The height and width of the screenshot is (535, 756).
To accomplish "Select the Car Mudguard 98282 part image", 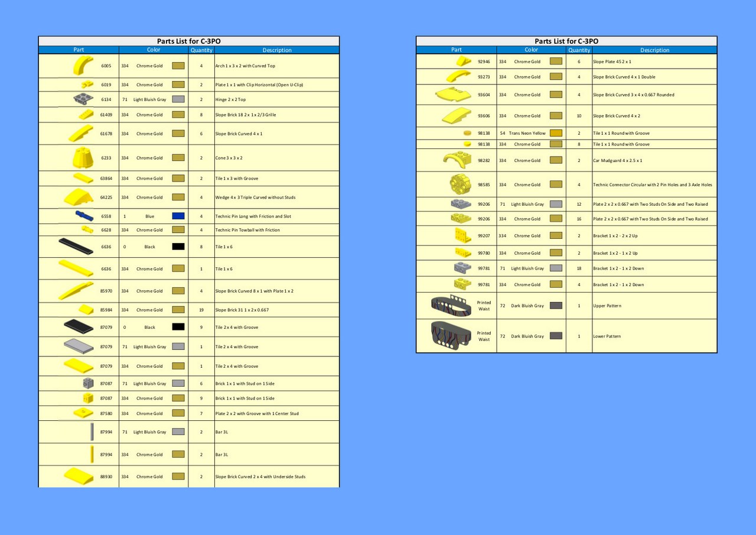I will [457, 160].
